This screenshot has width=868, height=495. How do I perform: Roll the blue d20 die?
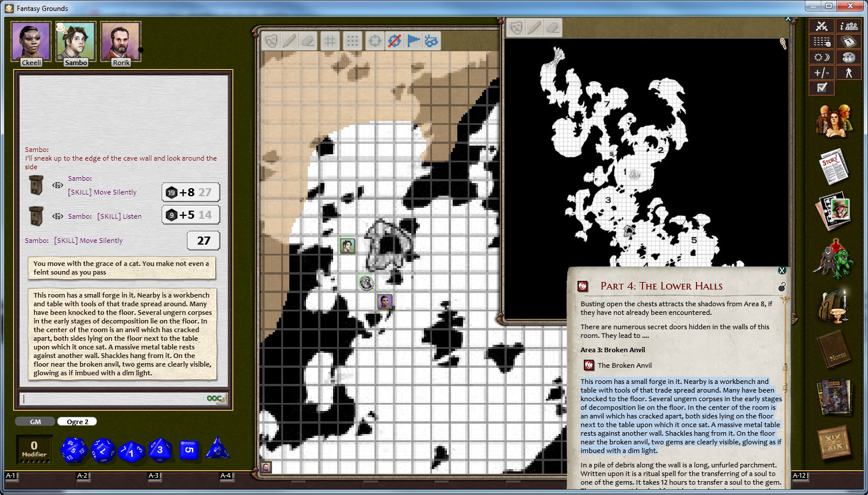(x=73, y=450)
